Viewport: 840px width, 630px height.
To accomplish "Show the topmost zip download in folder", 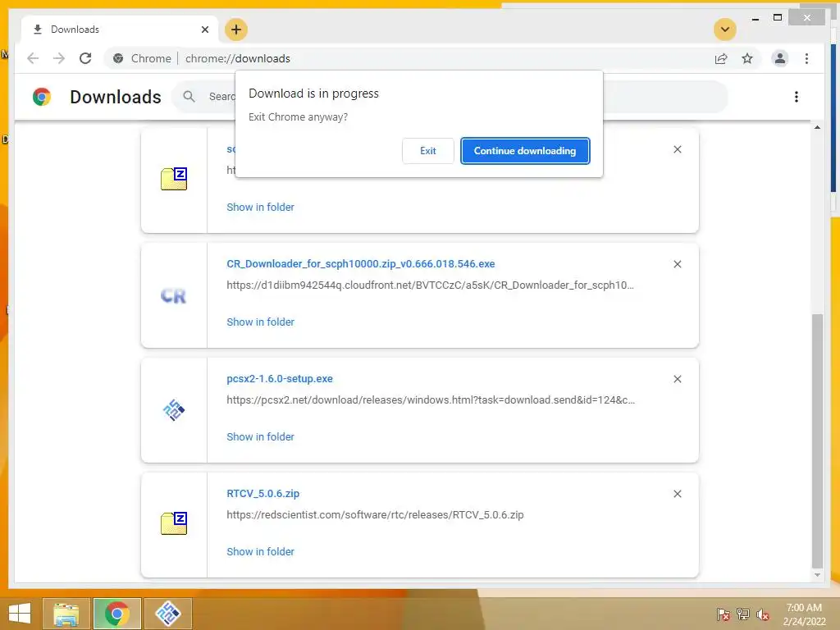I will point(260,208).
